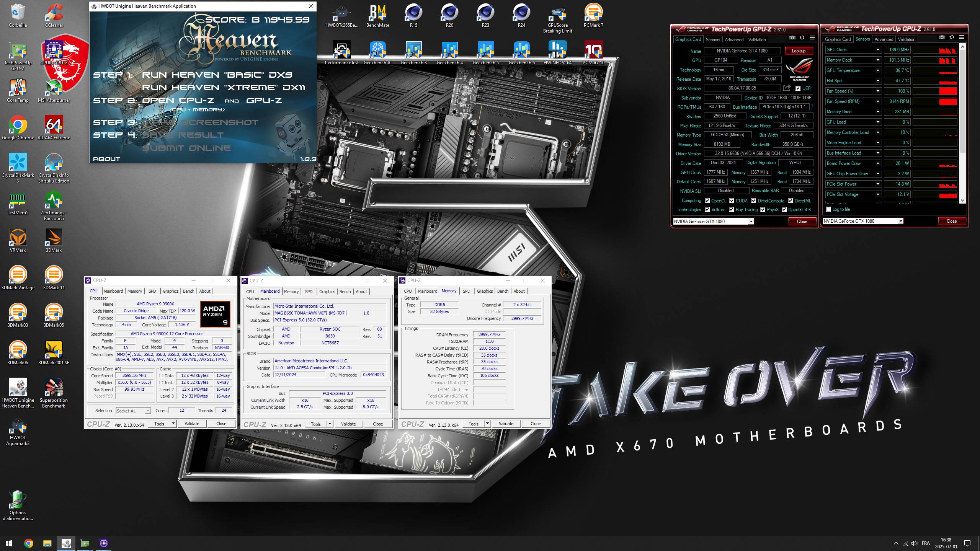
Task: Toggle the Ray Tracing checkbox
Action: click(x=732, y=210)
